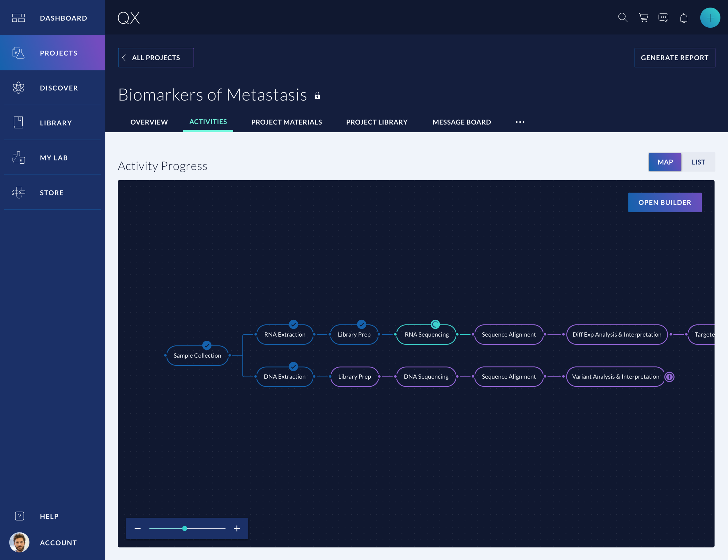Open the Discover atom icon in sidebar
Viewport: 728px width, 560px height.
point(19,88)
